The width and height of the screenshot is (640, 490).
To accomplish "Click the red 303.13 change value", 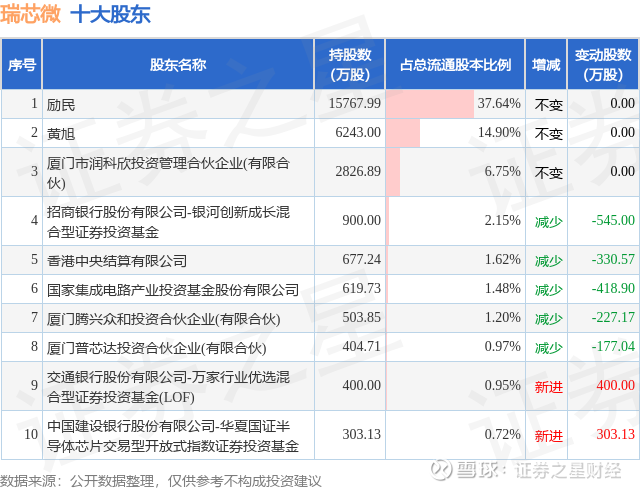I will [x=616, y=434].
